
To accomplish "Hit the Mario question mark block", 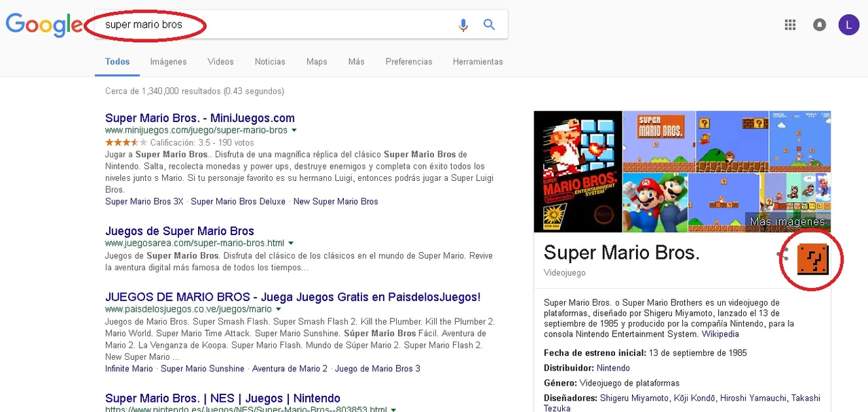I will 812,260.
